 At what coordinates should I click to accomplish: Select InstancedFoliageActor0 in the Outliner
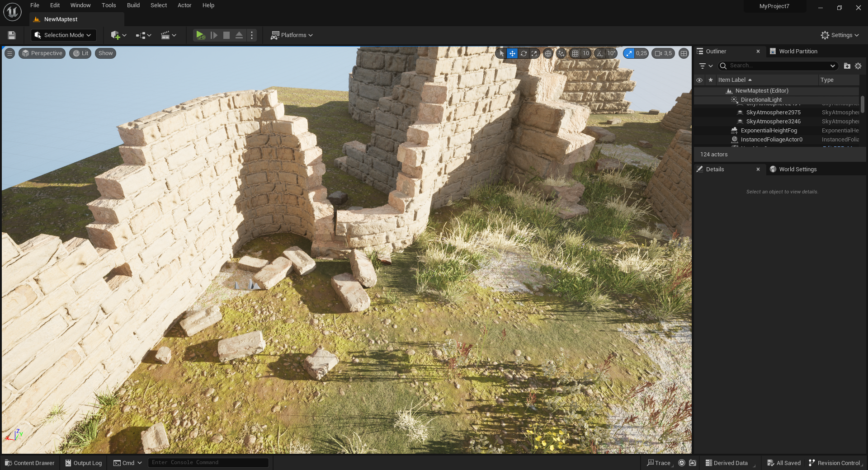[776, 140]
